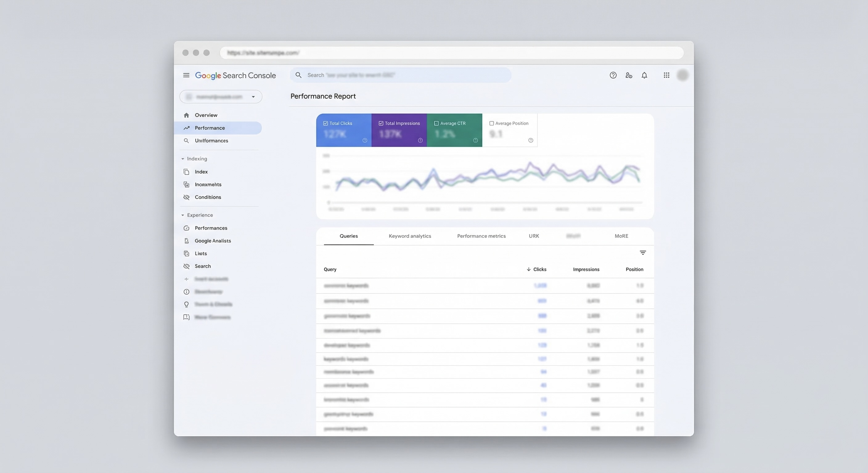
Task: Sort by Clicks column header
Action: (x=537, y=269)
